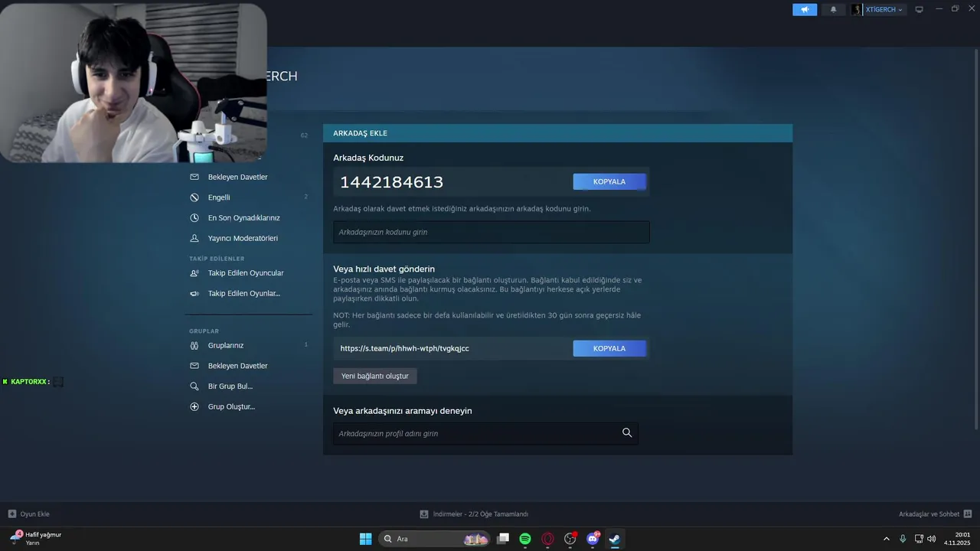Image resolution: width=980 pixels, height=551 pixels.
Task: Click the clock icon beside En Son Oynadıklarınız
Action: (x=194, y=218)
